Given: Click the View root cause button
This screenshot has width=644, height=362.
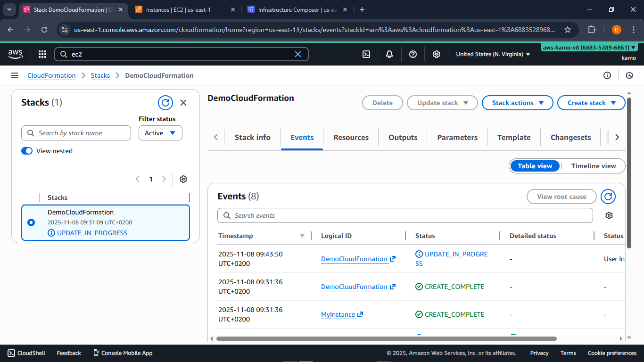Looking at the screenshot, I should [x=561, y=197].
